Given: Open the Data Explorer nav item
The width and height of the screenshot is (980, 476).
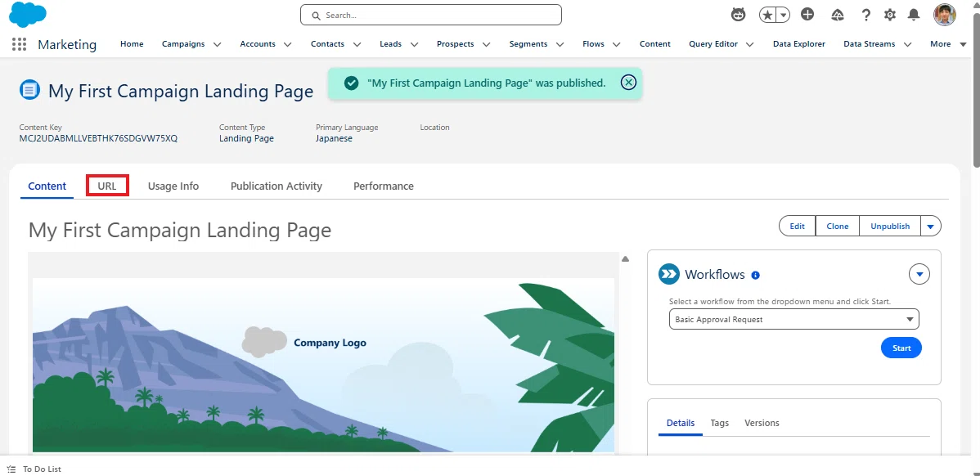Looking at the screenshot, I should (798, 44).
